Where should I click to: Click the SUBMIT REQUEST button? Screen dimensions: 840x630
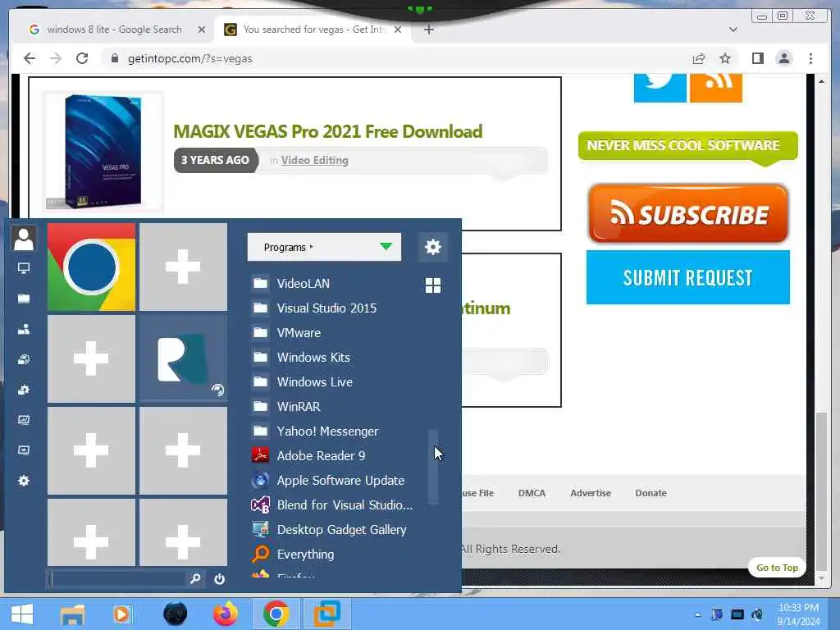[688, 277]
